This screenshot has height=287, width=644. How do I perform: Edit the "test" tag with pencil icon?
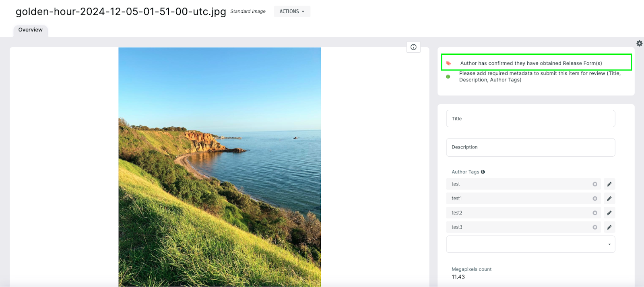[x=609, y=184]
